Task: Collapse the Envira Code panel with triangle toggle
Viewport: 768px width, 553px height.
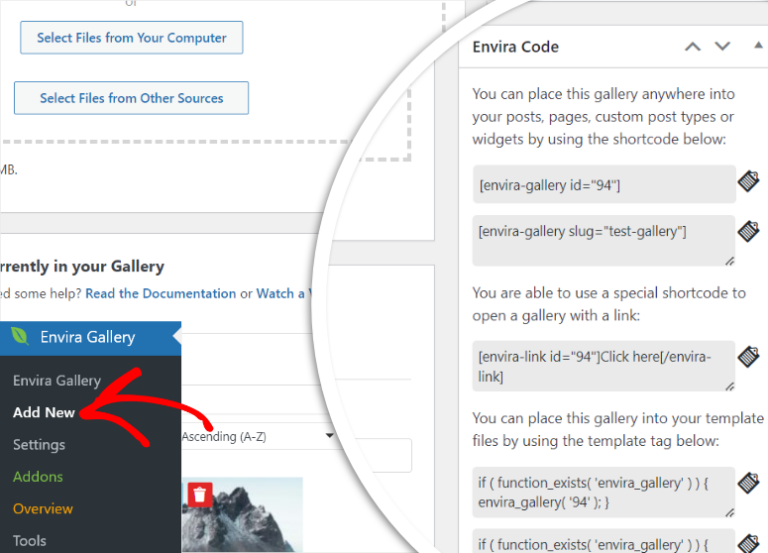Action: (x=758, y=45)
